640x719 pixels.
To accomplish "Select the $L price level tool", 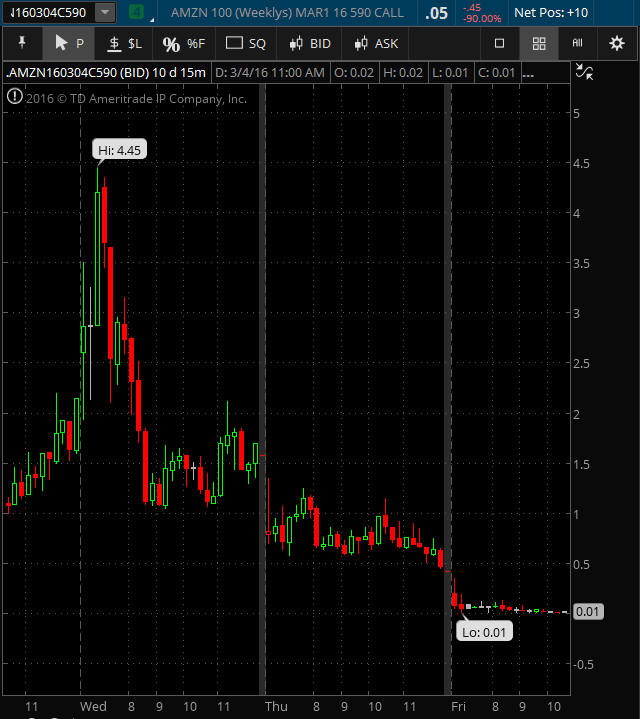I will (x=124, y=44).
